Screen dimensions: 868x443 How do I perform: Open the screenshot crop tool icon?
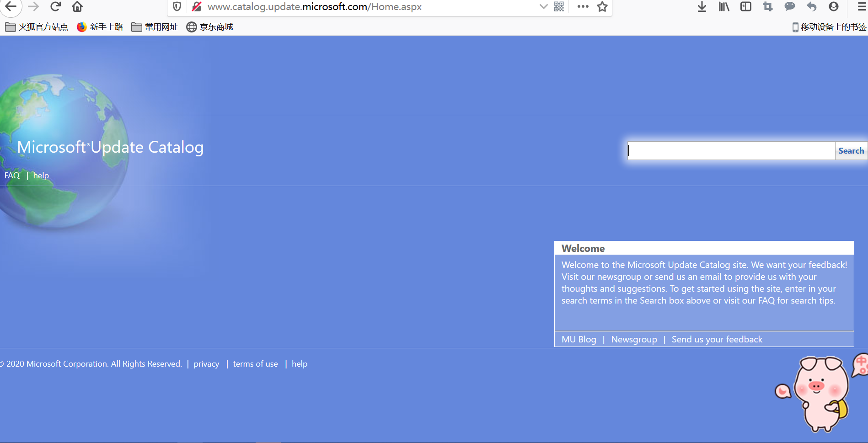pyautogui.click(x=768, y=6)
